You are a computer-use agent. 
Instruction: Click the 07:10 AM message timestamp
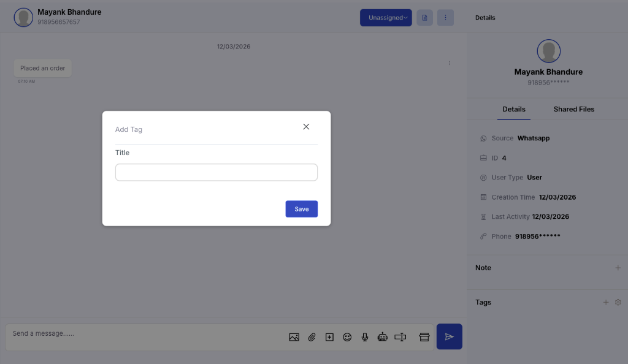click(26, 82)
